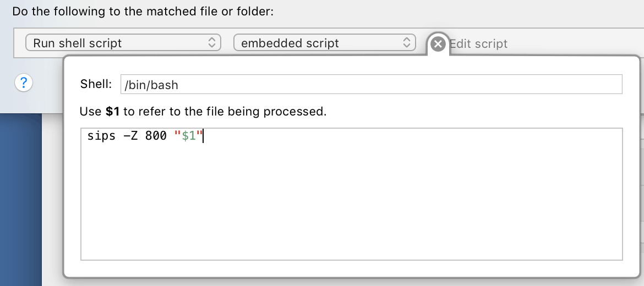Focus the Shell path input field
This screenshot has height=286, width=644.
pyautogui.click(x=372, y=84)
